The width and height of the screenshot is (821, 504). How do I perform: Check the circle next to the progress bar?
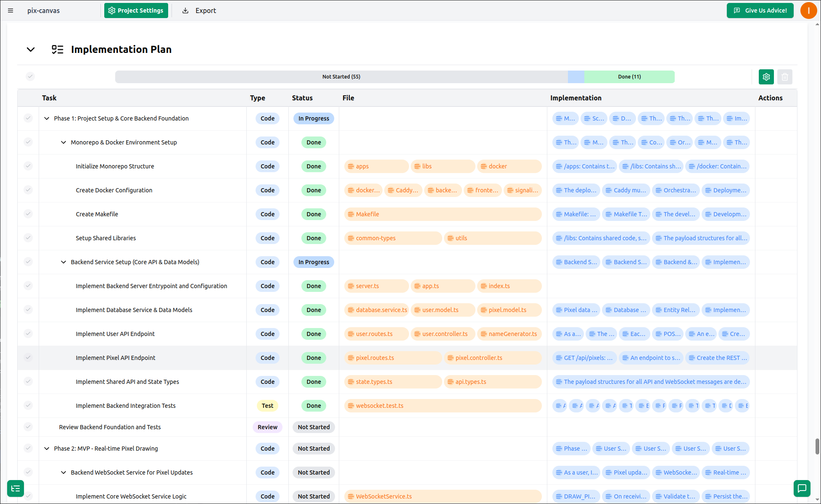click(x=30, y=76)
